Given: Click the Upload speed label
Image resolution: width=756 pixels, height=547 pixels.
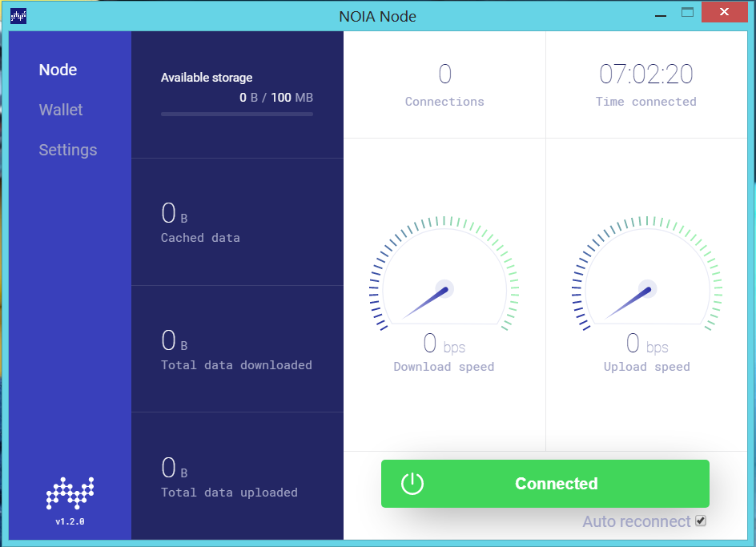Looking at the screenshot, I should point(646,367).
